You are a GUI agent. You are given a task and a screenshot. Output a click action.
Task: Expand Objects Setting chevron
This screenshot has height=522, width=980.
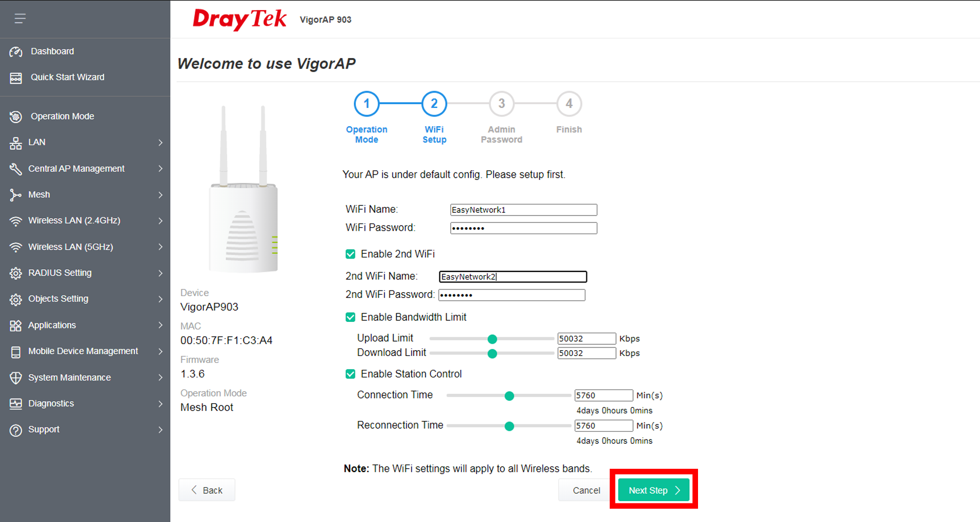pyautogui.click(x=160, y=299)
